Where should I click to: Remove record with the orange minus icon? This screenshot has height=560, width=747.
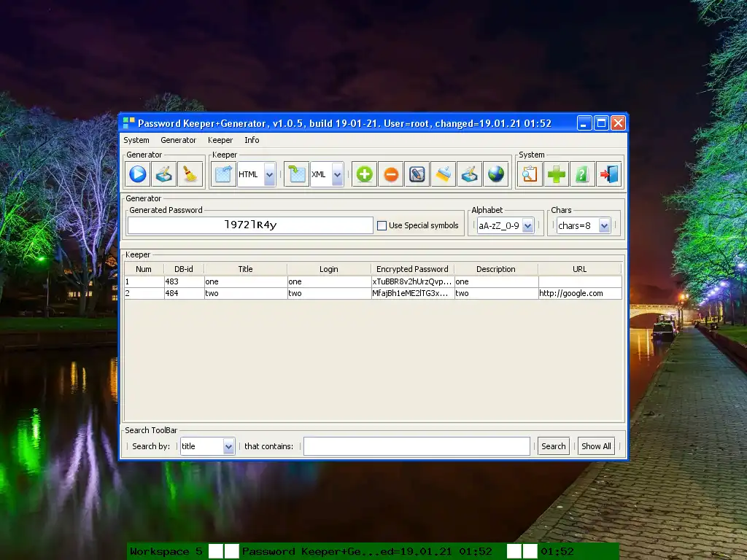(x=391, y=174)
